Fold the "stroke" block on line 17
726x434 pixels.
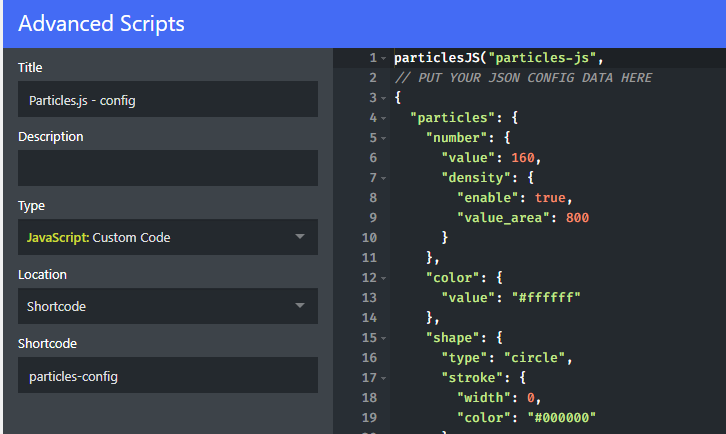tap(383, 378)
